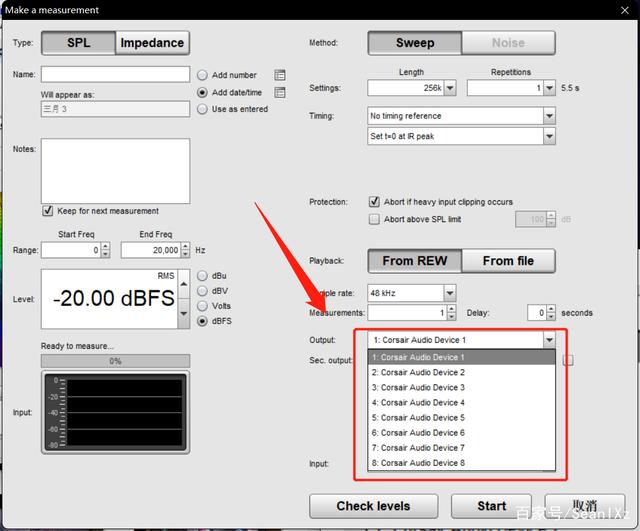The width and height of the screenshot is (640, 531).
Task: Expand the sweep Length dropdown
Action: tap(450, 88)
